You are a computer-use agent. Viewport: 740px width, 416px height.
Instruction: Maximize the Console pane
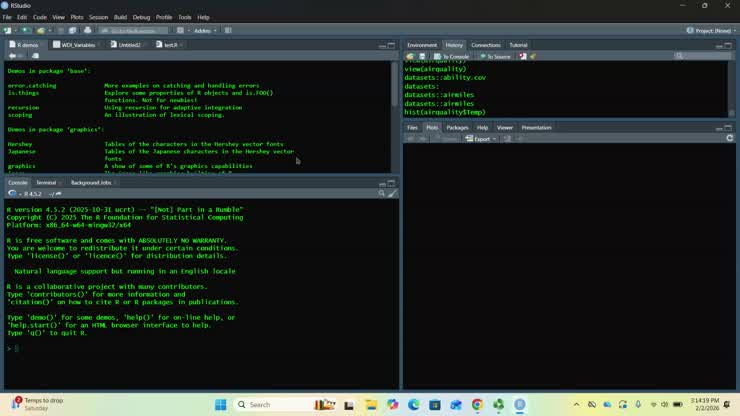[391, 183]
